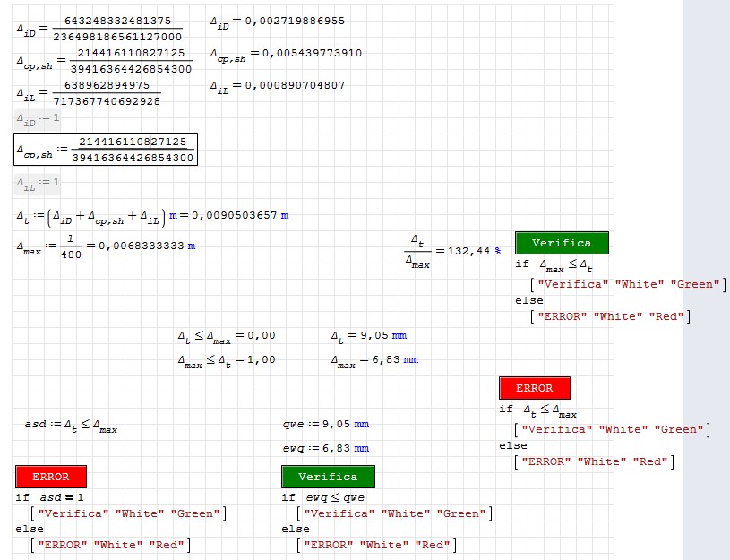Select the red ERROR box on the right side
The height and width of the screenshot is (560, 730).
(534, 388)
